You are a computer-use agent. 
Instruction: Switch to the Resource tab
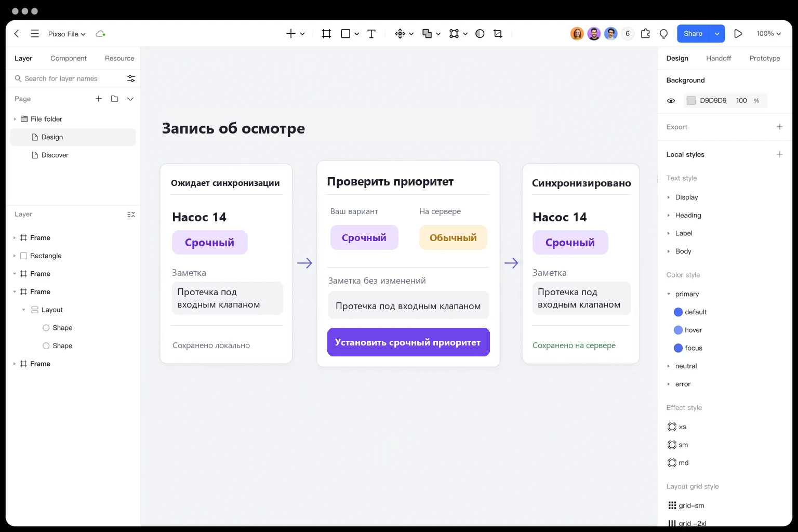119,58
